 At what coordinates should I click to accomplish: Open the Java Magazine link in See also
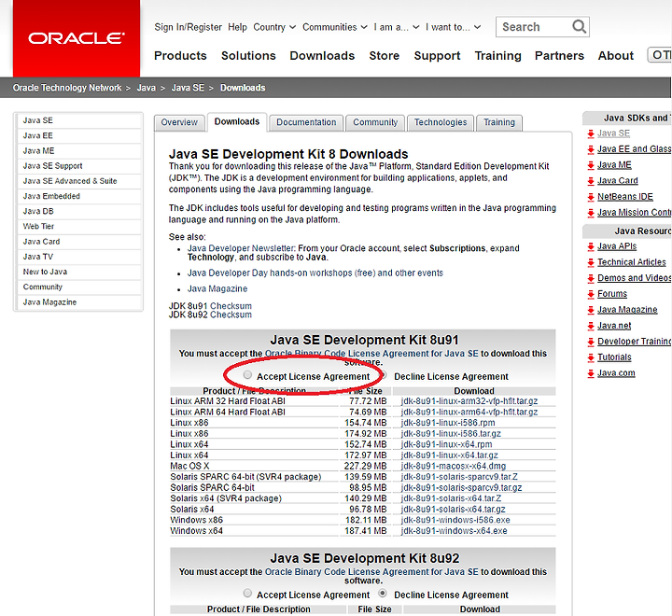click(217, 289)
